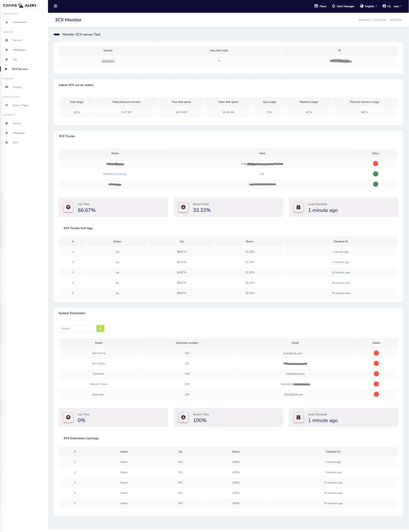The image size is (409, 532).
Task: Click extension 104 status red dot
Action: [x=376, y=374]
